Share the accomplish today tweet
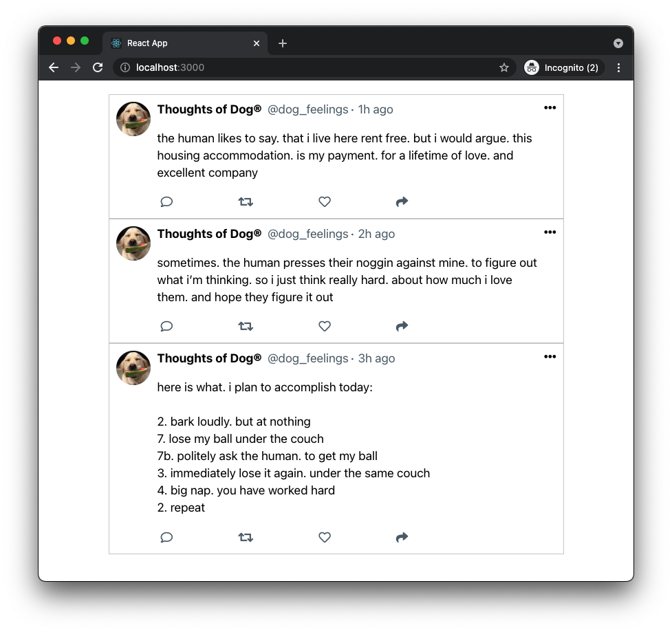The width and height of the screenshot is (672, 632). (x=402, y=537)
